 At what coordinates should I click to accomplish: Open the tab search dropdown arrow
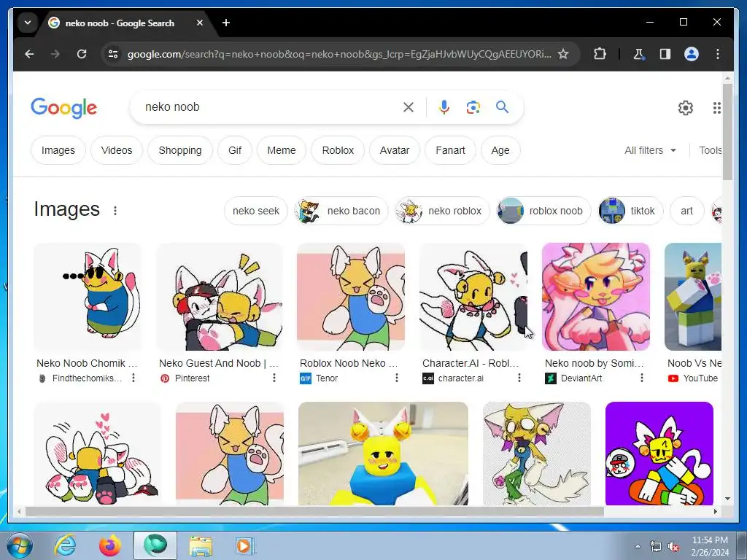(x=28, y=23)
